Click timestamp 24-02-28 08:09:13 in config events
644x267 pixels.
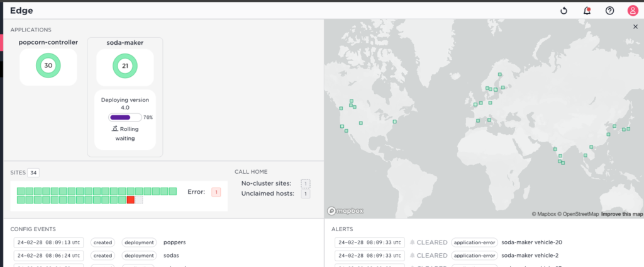click(x=48, y=242)
